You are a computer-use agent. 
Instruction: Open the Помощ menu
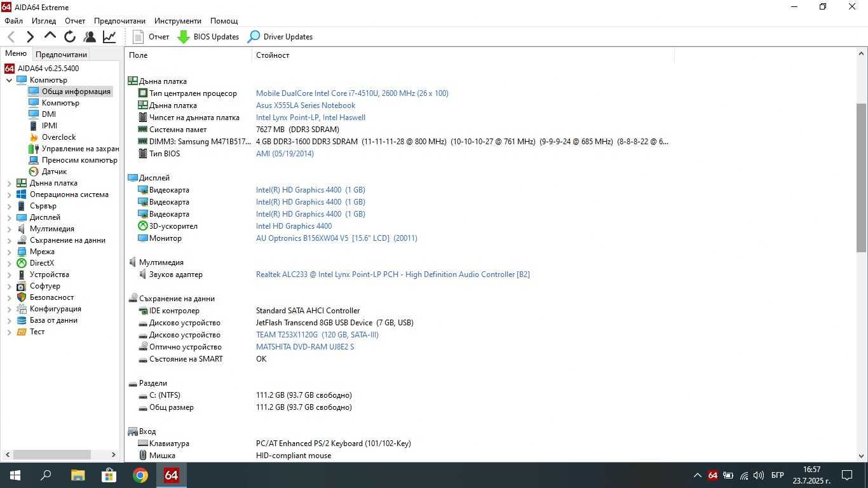click(224, 21)
